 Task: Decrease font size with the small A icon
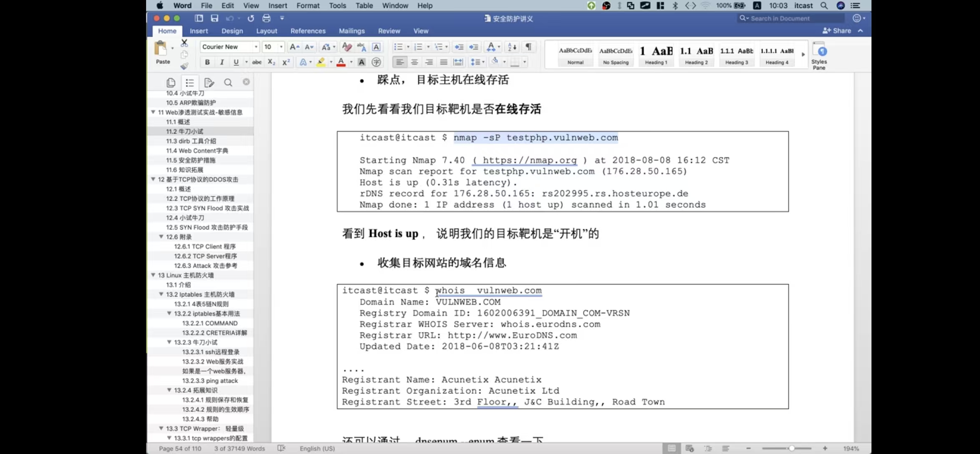(309, 47)
